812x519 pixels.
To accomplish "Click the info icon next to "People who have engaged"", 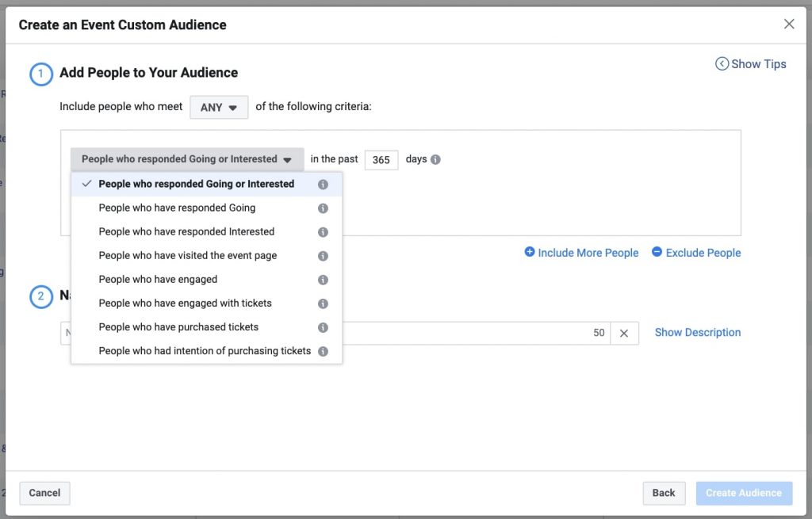I will [323, 279].
